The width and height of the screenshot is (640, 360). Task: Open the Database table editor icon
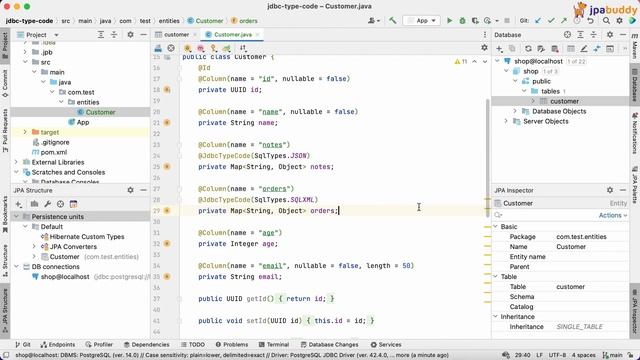click(x=571, y=49)
